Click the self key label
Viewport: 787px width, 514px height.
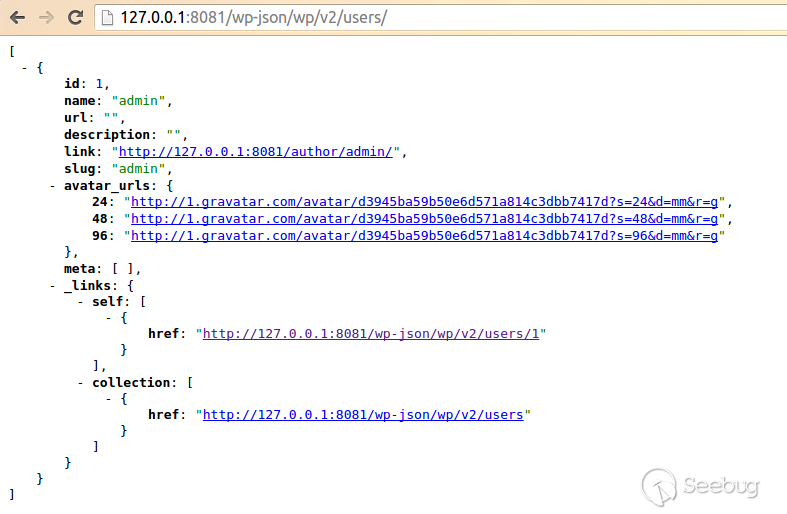point(107,302)
